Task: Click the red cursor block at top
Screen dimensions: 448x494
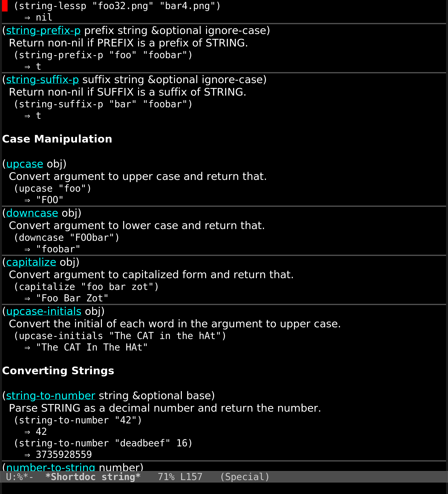Action: click(x=5, y=6)
